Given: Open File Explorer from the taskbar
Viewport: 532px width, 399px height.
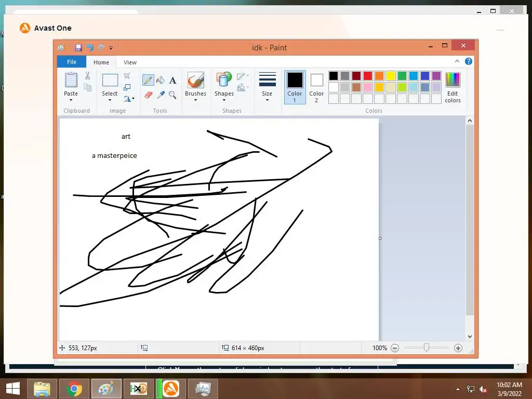Looking at the screenshot, I should click(42, 389).
